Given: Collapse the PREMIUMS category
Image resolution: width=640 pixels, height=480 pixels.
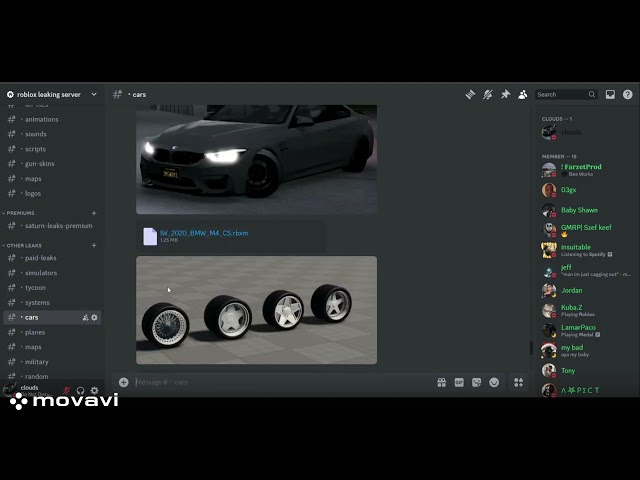Looking at the screenshot, I should [19, 213].
